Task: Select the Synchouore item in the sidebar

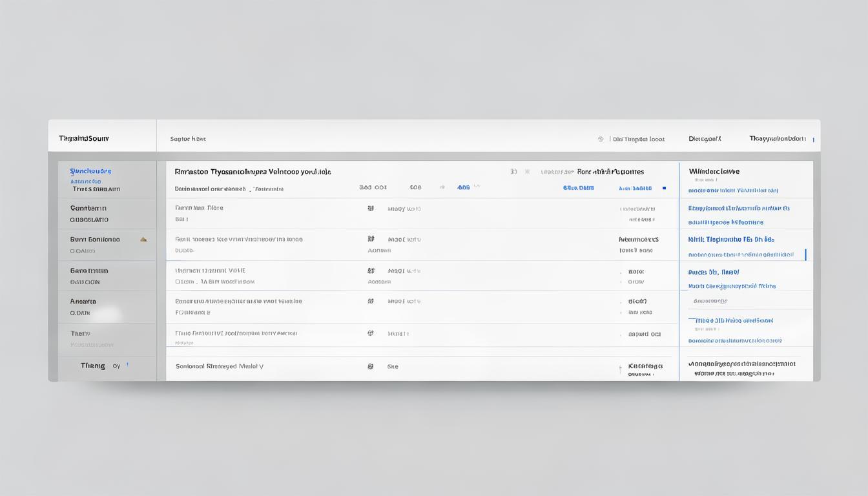Action: click(x=90, y=171)
